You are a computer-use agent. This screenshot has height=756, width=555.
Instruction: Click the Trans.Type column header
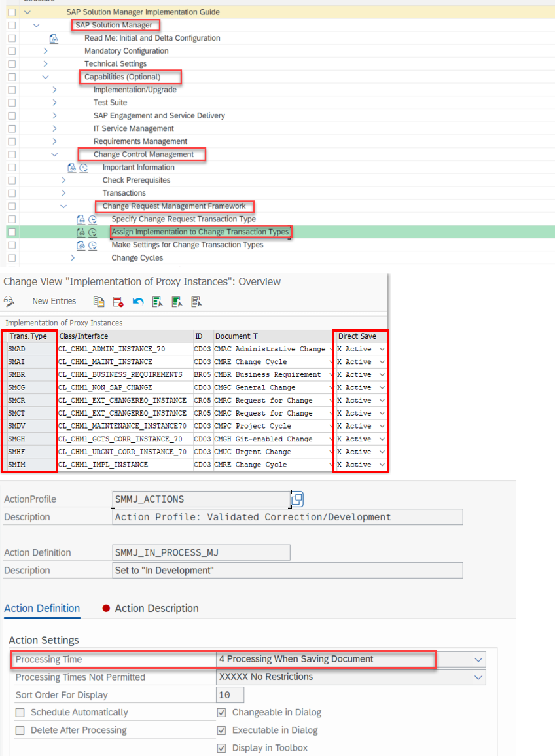[x=29, y=336]
